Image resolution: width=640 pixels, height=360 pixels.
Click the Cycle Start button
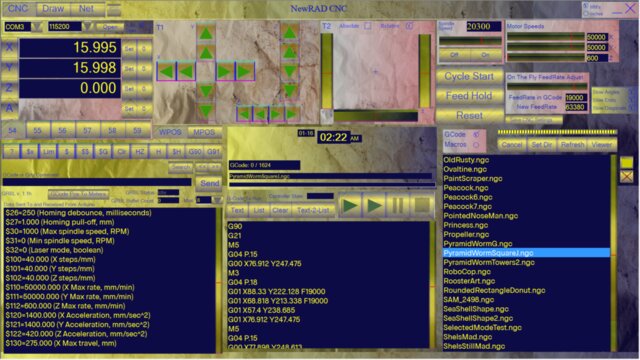[x=469, y=76]
